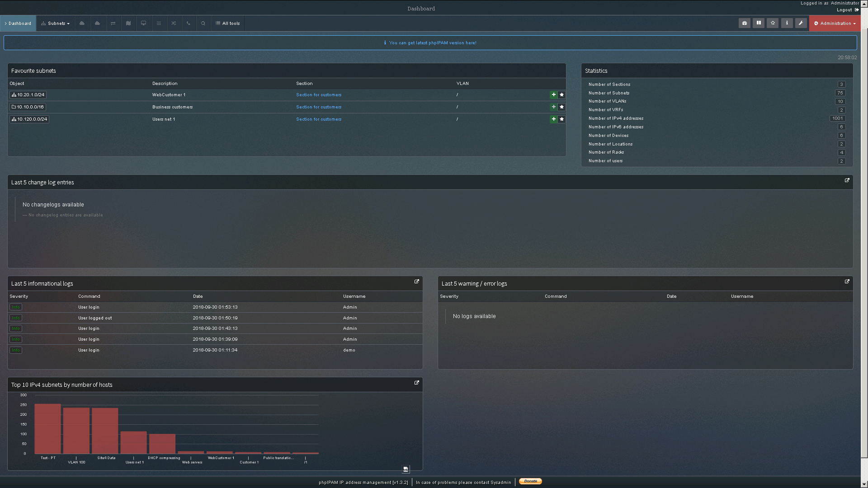
Task: Unfavourite Users net 1 subnet via star
Action: (x=561, y=119)
